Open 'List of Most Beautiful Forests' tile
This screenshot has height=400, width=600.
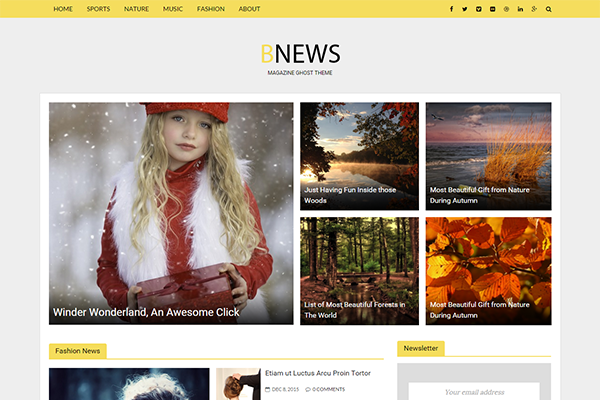tap(354, 309)
